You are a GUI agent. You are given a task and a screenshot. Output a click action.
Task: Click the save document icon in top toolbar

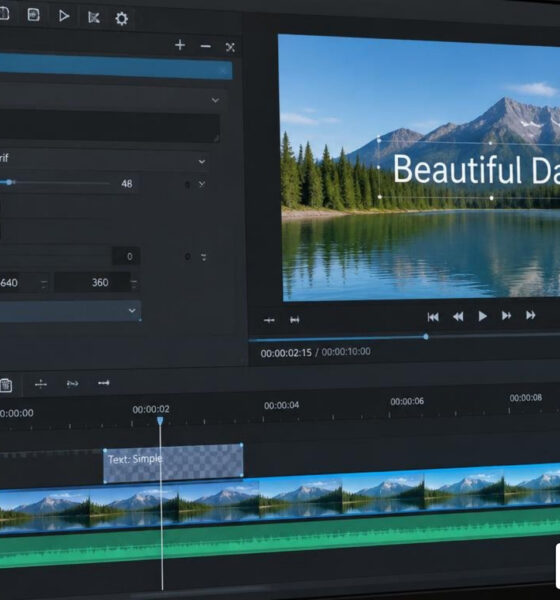coord(33,15)
